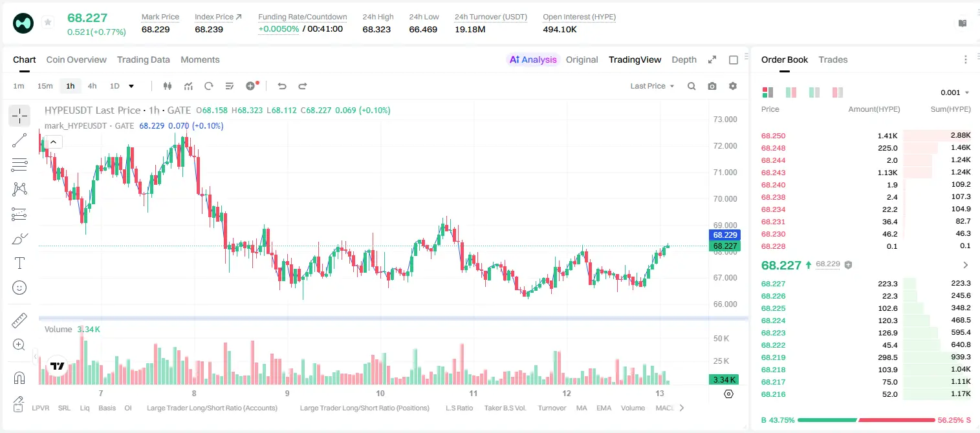The image size is (980, 433).
Task: Open the chart symbol search icon
Action: pyautogui.click(x=691, y=86)
